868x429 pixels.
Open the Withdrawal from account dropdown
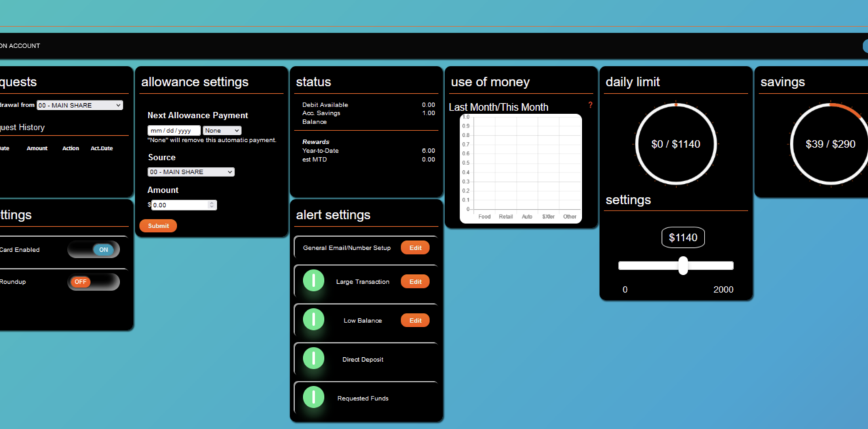(80, 105)
